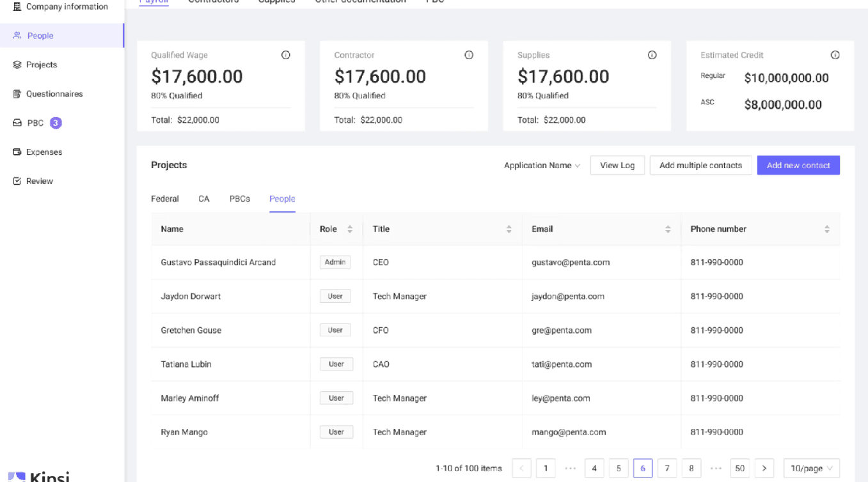Click email mango@penta.com
The width and height of the screenshot is (868, 482).
[569, 432]
